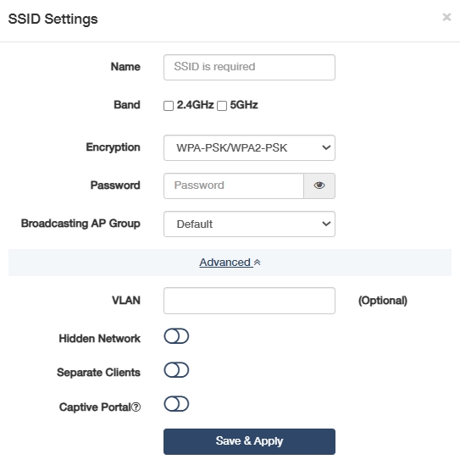This screenshot has width=460, height=476.
Task: Collapse section via the Advanced double-chevron icon
Action: 258,263
